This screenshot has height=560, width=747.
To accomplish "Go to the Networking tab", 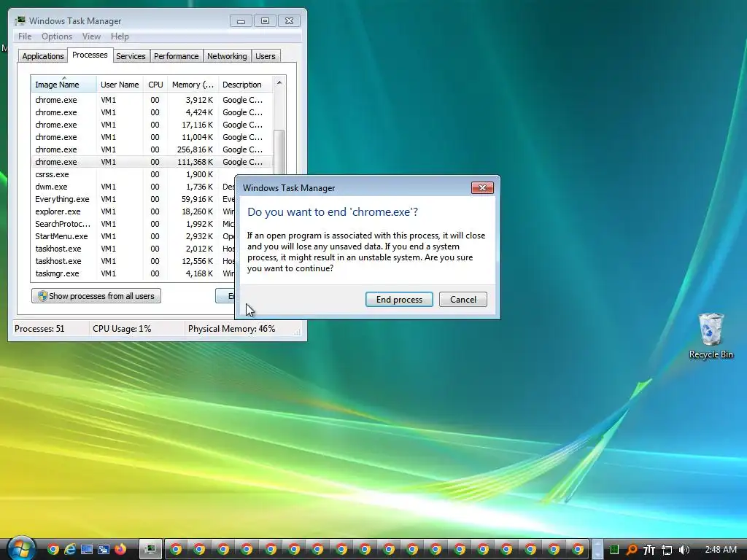I will [227, 56].
